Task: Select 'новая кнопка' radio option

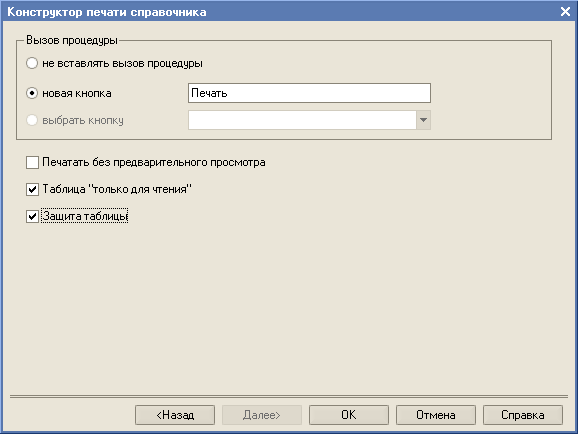Action: click(x=32, y=93)
